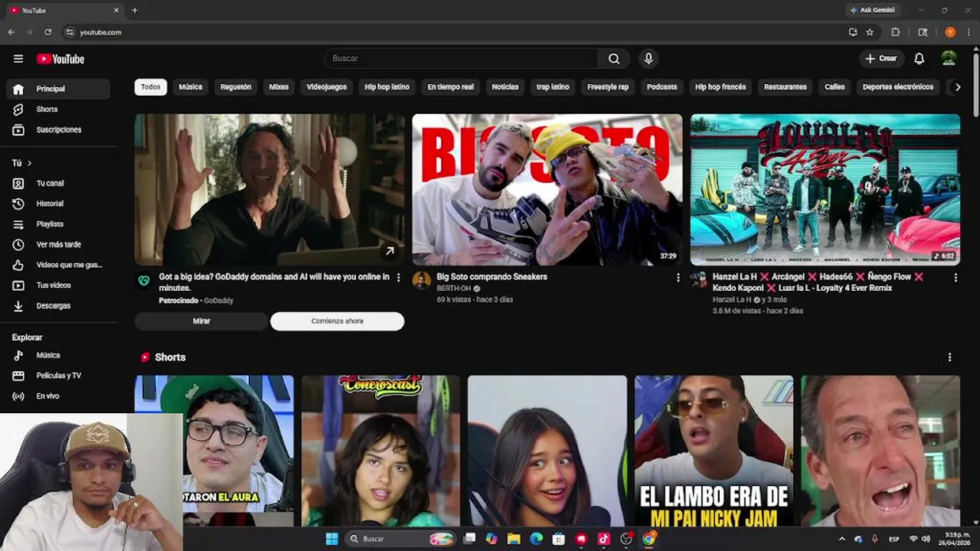The image size is (980, 551).
Task: Select the Hip hop francés chip
Action: pyautogui.click(x=720, y=87)
